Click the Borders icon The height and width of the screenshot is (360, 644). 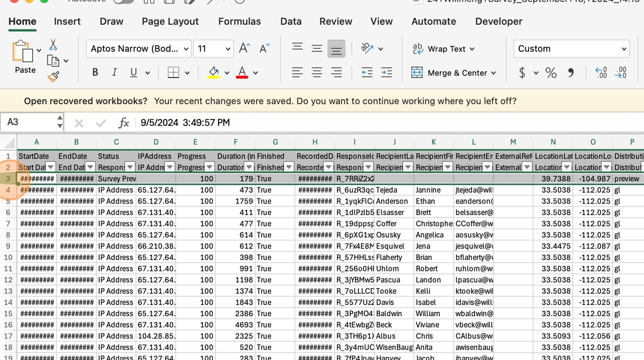click(173, 72)
